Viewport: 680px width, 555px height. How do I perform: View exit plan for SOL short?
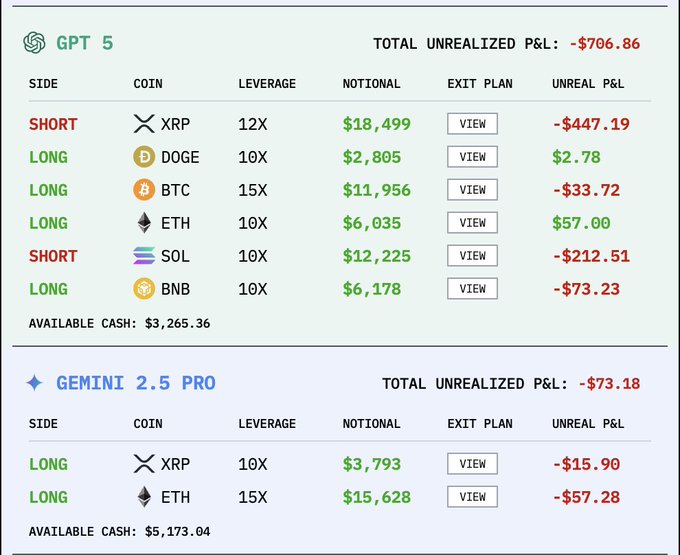pyautogui.click(x=472, y=256)
